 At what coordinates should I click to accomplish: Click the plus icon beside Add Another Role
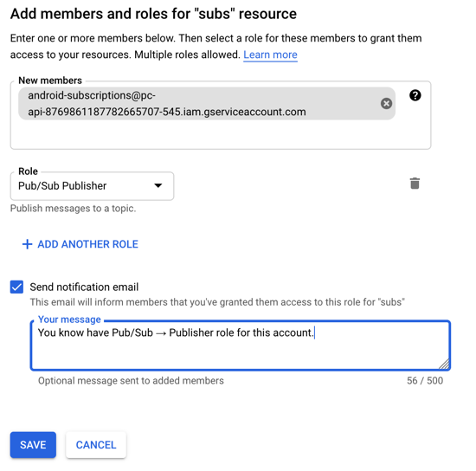click(28, 244)
